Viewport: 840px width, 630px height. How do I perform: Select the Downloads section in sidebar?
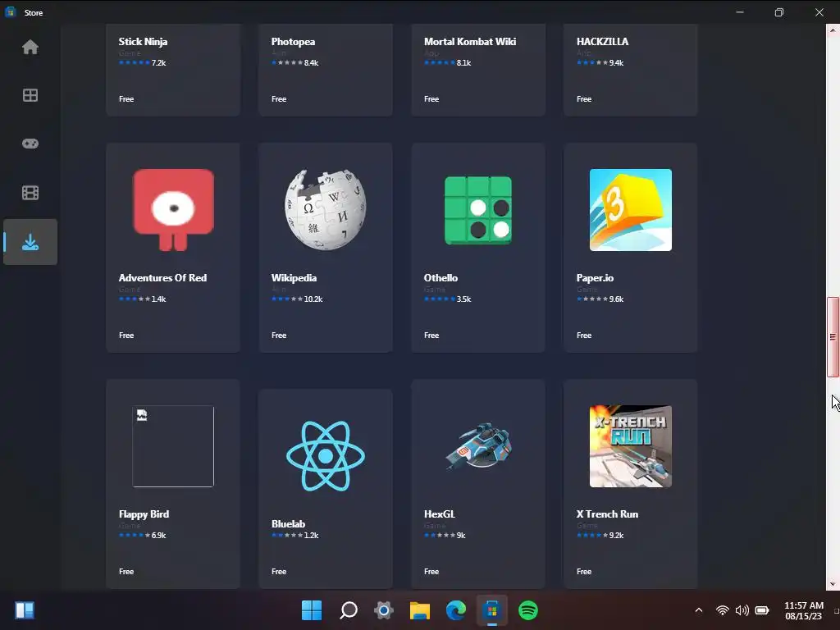pyautogui.click(x=30, y=242)
